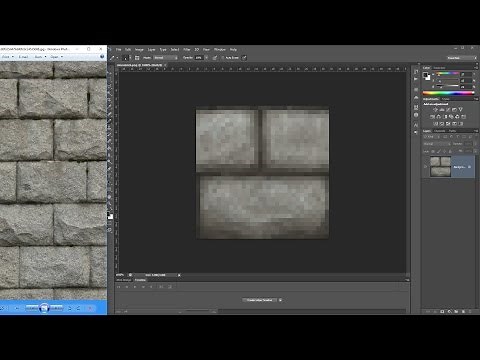Viewport: 480px width, 360px height.
Task: Add a Curves adjustment
Action: (448, 109)
